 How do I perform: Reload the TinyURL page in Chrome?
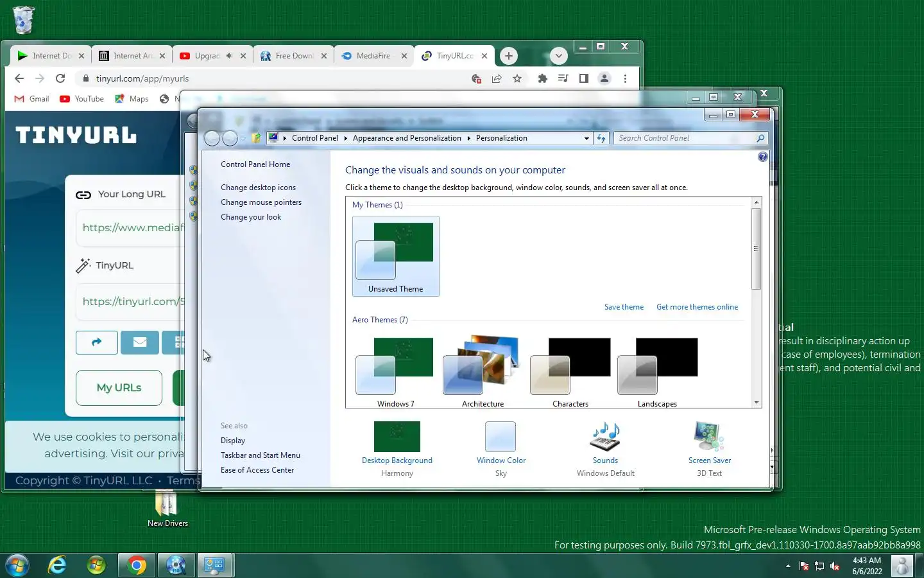coord(60,78)
